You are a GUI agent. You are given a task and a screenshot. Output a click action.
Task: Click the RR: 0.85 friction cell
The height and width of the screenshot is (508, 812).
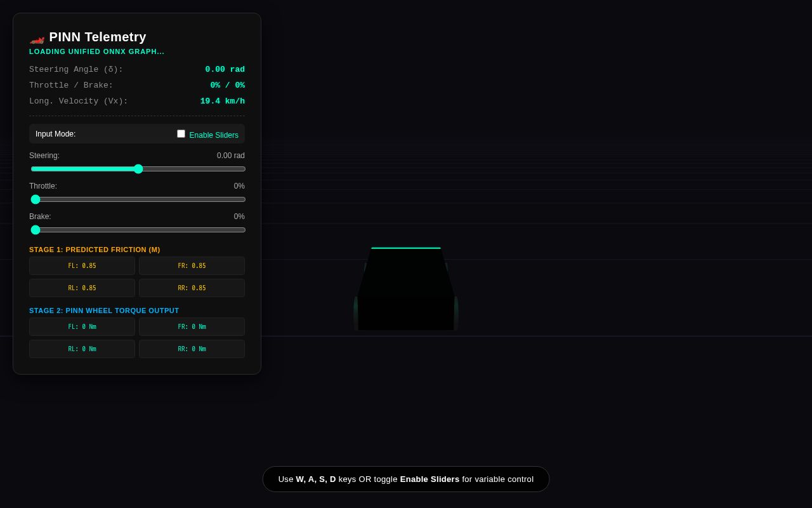coord(192,288)
